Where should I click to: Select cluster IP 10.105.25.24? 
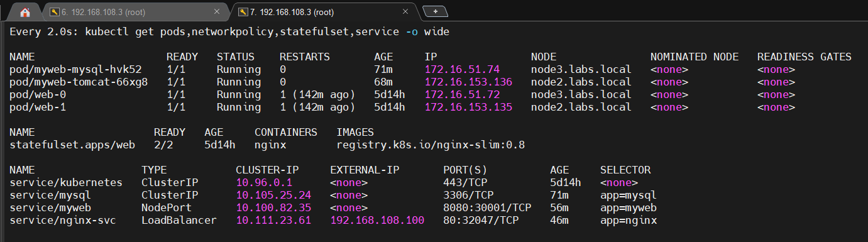point(273,195)
